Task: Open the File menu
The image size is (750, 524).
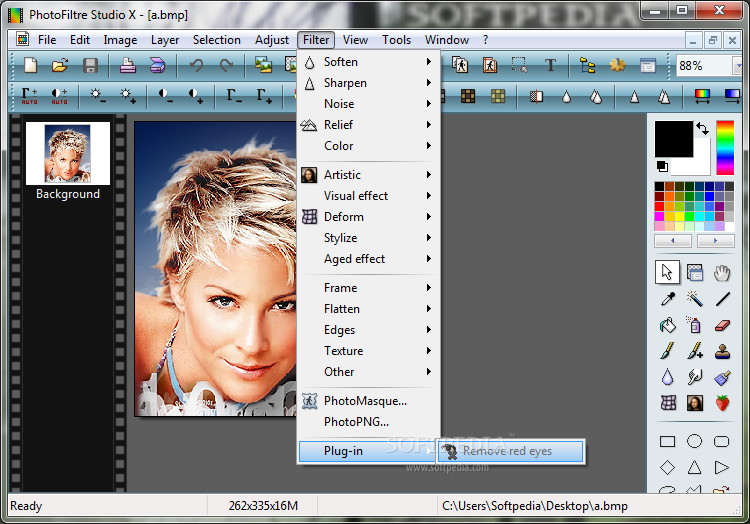Action: tap(47, 40)
